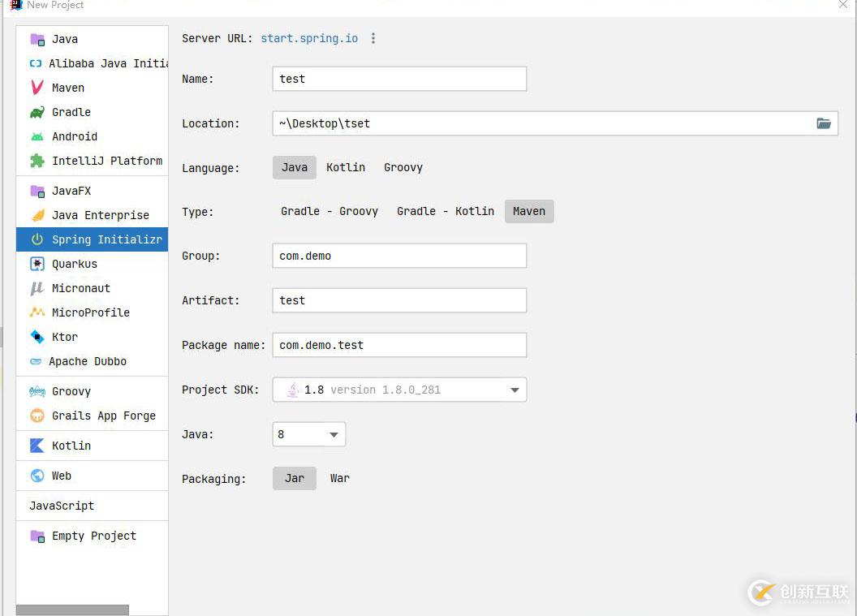
Task: Open folder browser for Location field
Action: 824,123
